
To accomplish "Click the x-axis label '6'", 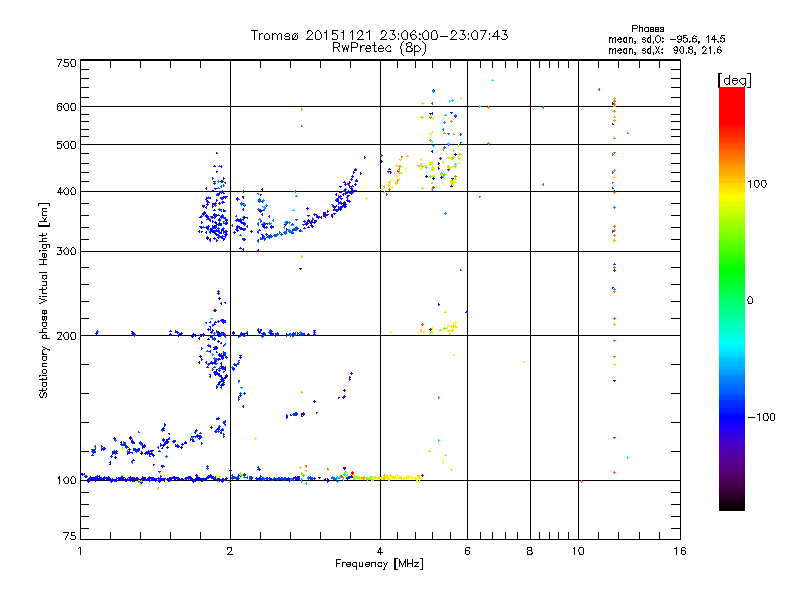I will click(x=467, y=552).
